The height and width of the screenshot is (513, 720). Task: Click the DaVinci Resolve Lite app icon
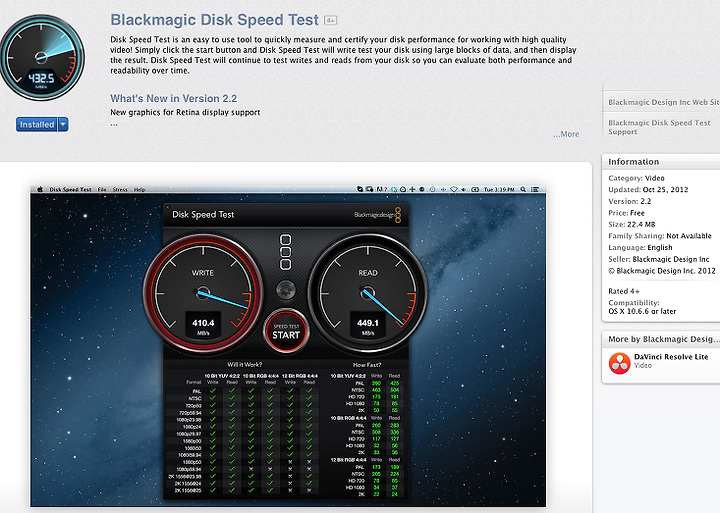point(619,363)
